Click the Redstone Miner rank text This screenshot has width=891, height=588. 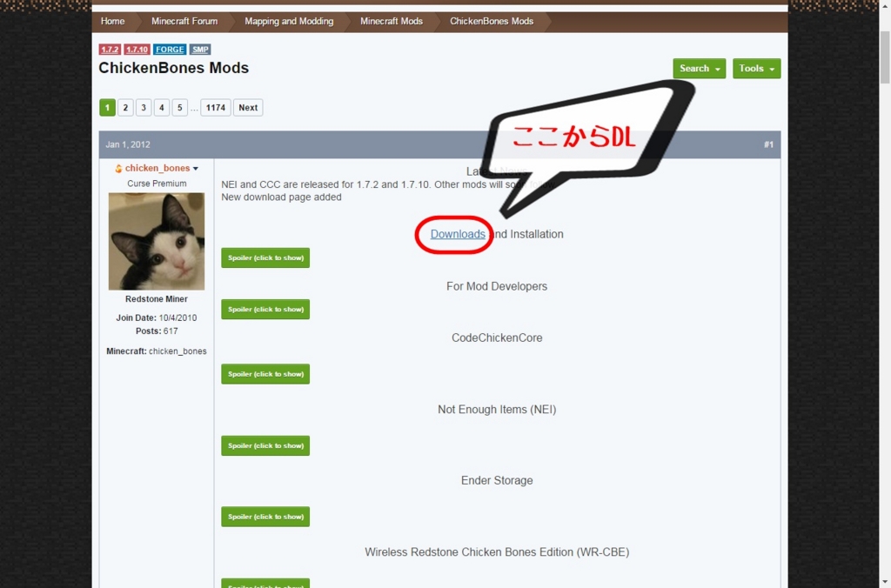click(157, 299)
